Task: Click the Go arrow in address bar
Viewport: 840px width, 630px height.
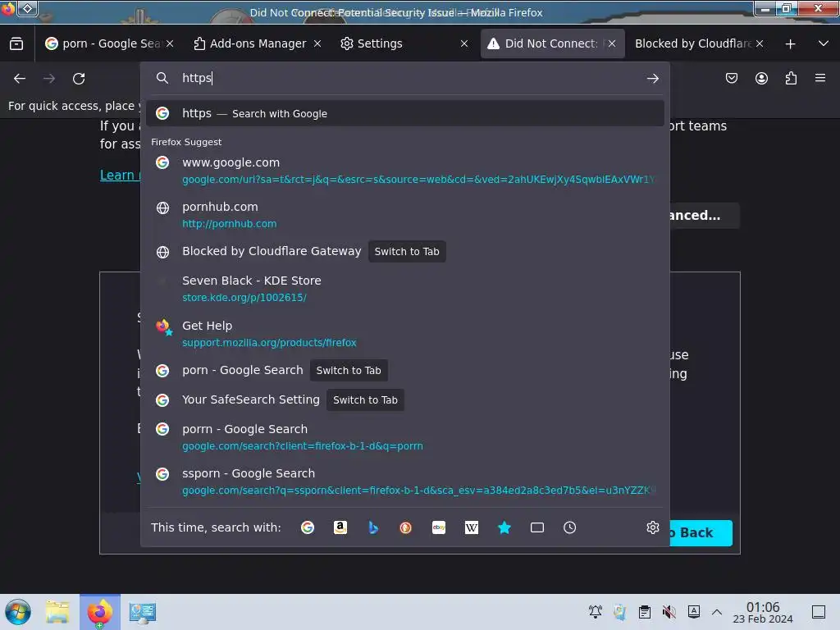Action: (652, 79)
